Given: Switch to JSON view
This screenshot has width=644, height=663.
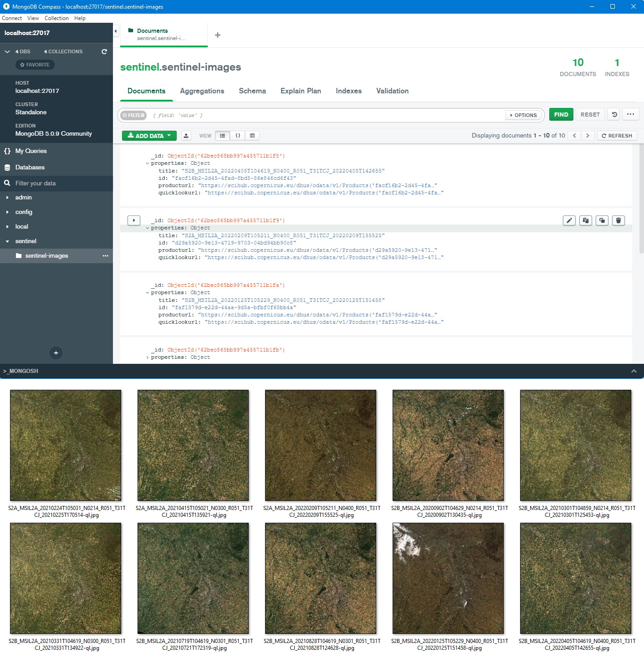Looking at the screenshot, I should click(238, 136).
